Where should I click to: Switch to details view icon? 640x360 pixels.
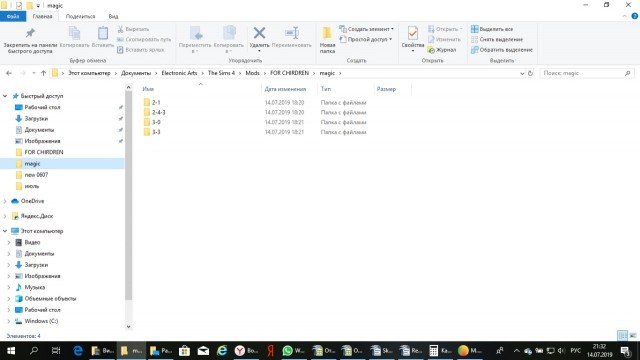tap(622, 336)
